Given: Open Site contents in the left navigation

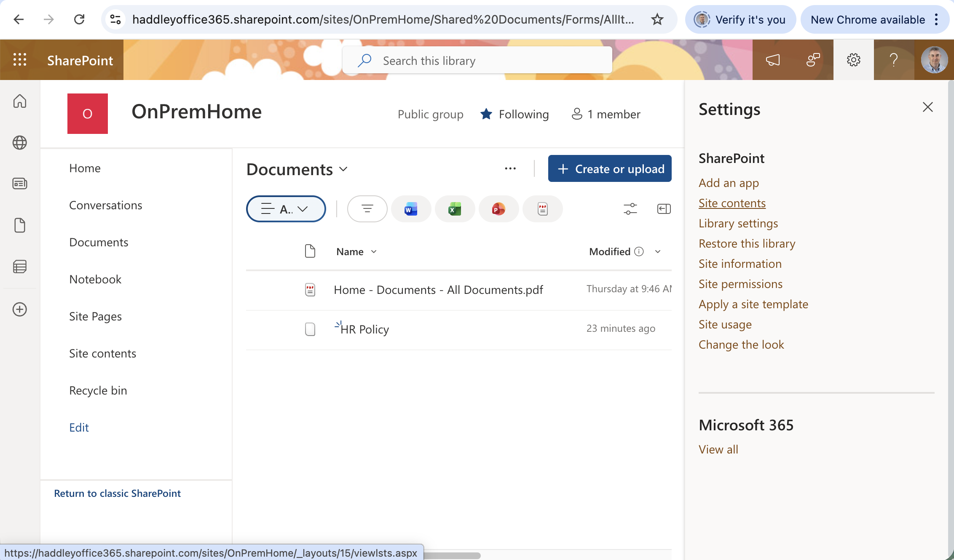Looking at the screenshot, I should tap(102, 353).
